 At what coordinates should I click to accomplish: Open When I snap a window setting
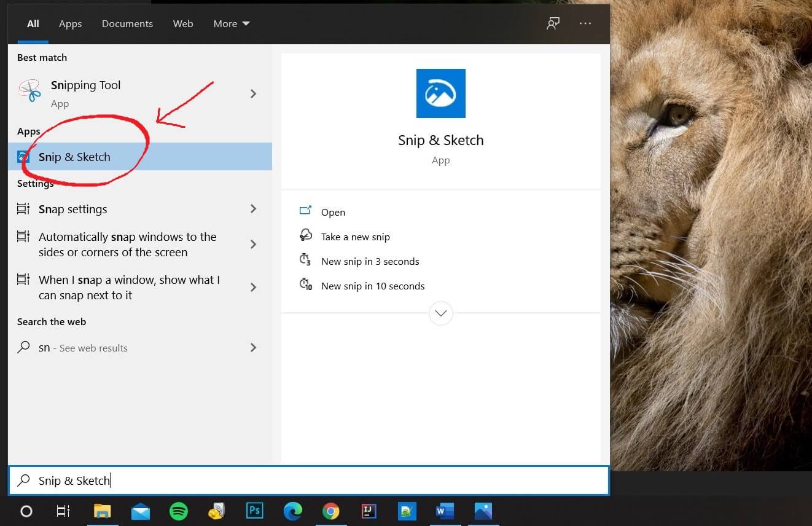click(x=129, y=288)
